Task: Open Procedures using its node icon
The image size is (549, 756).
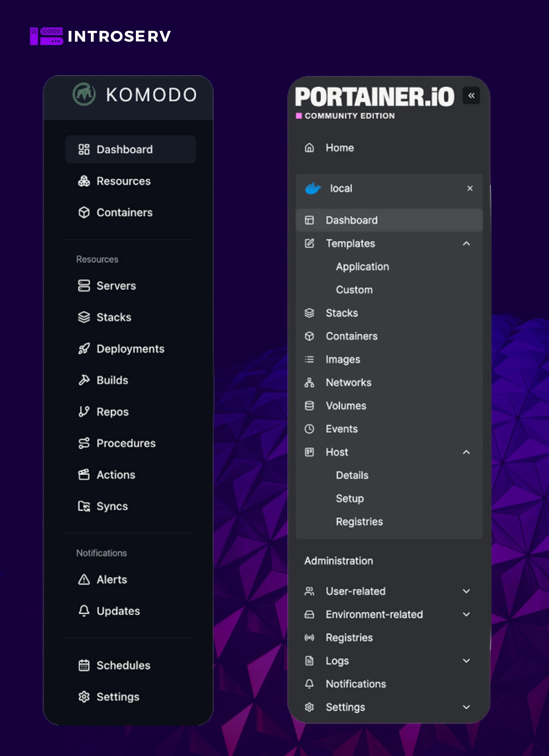Action: coord(84,443)
